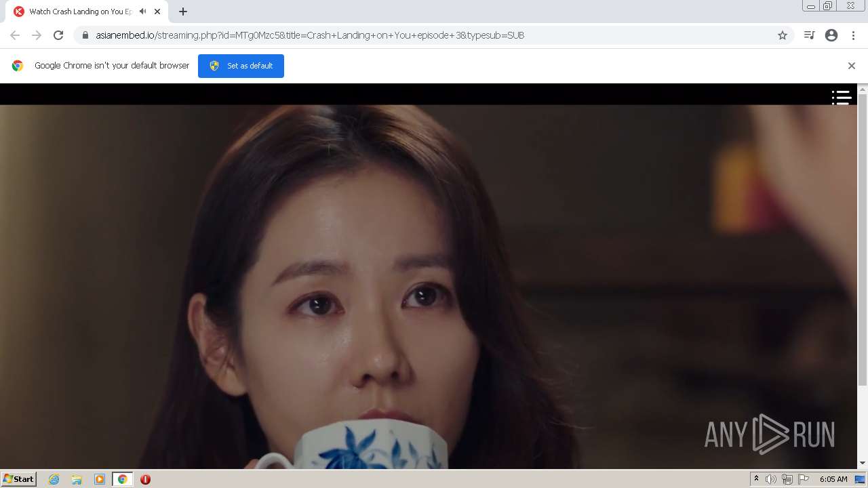Open the Action Center flag icon
The height and width of the screenshot is (488, 868).
point(804,479)
